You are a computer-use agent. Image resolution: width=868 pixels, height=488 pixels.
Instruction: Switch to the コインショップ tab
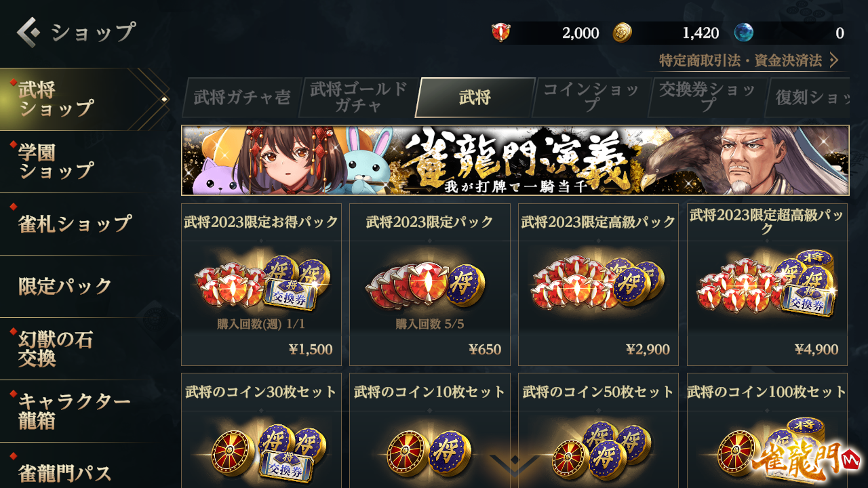(x=591, y=98)
